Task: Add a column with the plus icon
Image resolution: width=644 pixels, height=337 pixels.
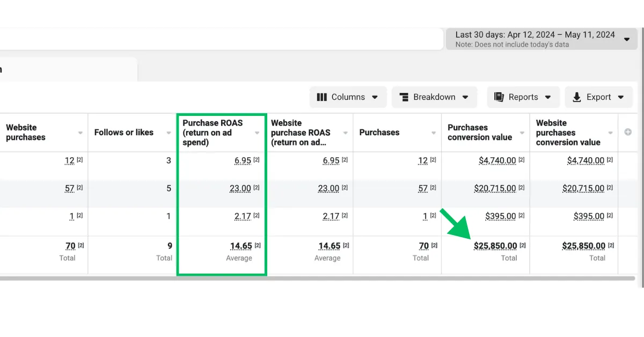Action: pyautogui.click(x=628, y=133)
